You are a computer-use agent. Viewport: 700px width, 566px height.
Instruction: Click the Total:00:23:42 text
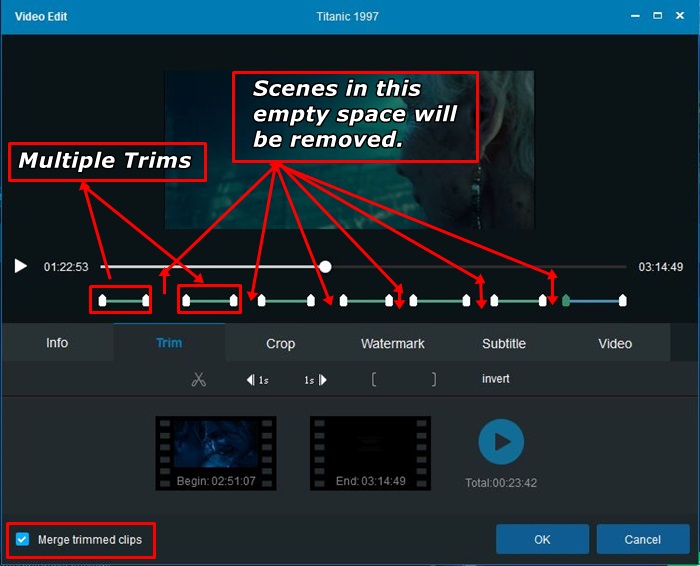(x=501, y=483)
